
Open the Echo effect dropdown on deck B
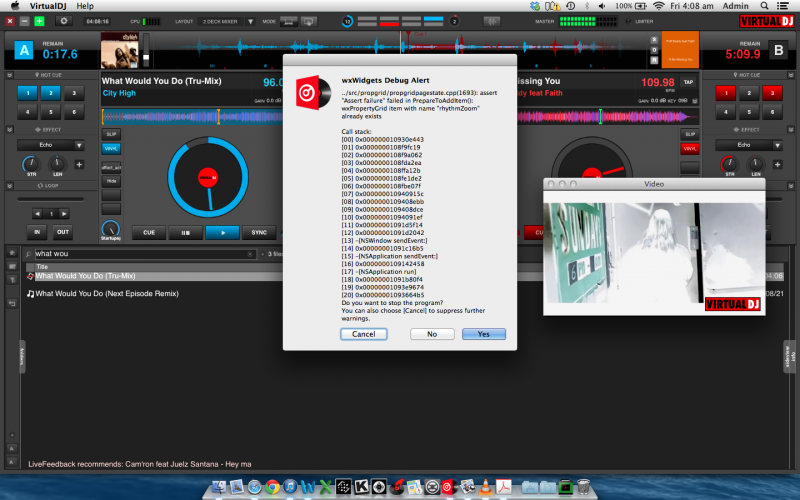777,145
